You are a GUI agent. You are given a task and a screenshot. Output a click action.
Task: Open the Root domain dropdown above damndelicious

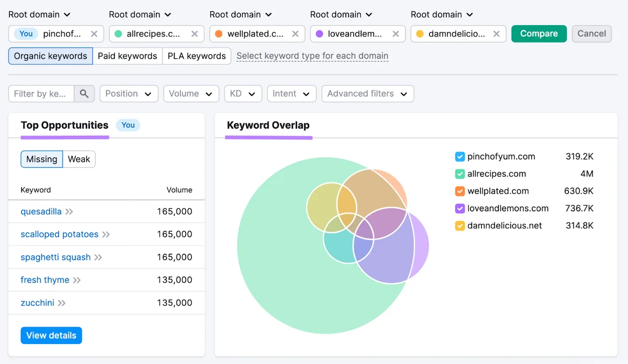(x=442, y=14)
